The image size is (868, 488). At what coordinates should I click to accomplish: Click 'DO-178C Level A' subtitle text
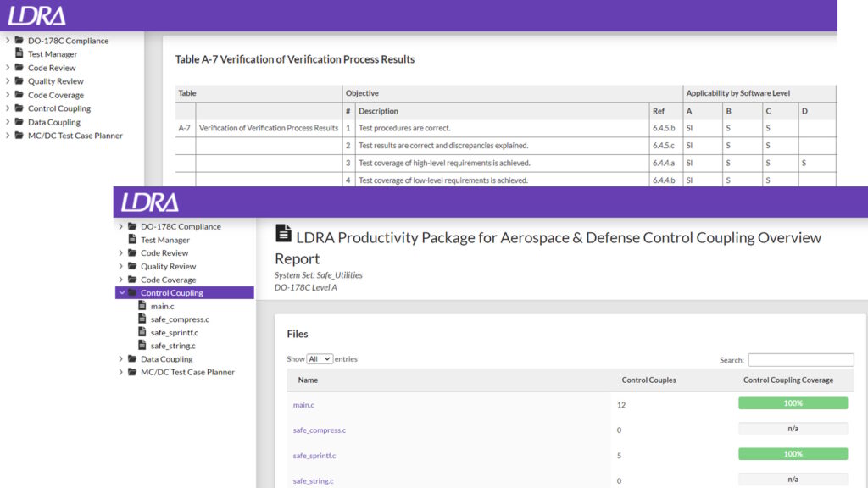[305, 287]
